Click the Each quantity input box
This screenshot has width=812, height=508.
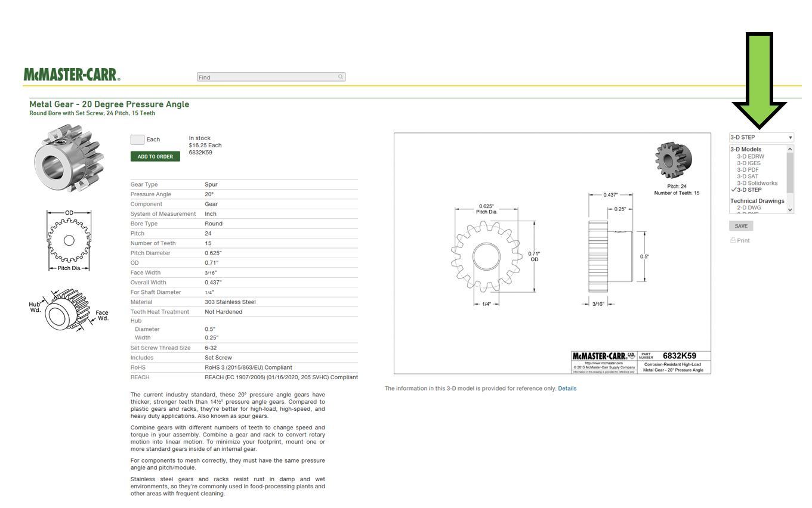pos(137,140)
